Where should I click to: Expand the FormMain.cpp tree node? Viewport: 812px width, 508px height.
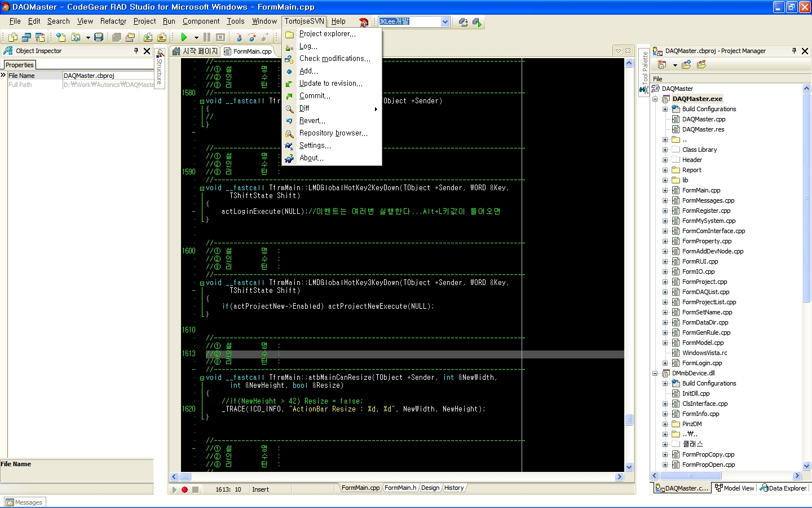pos(665,190)
